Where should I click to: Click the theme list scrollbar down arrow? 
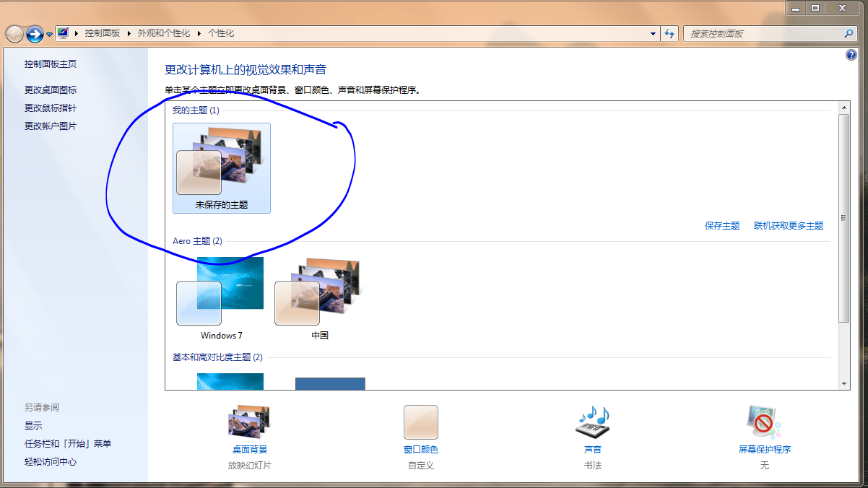pyautogui.click(x=843, y=383)
